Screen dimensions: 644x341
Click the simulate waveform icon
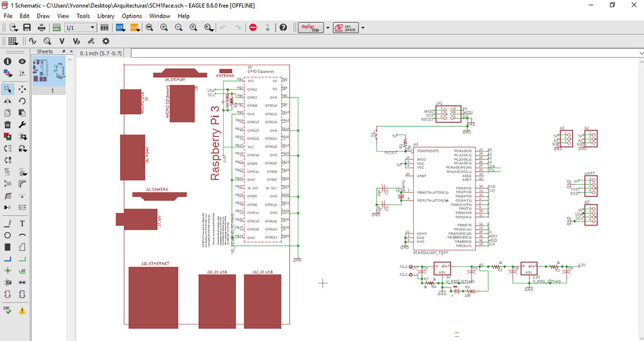32,41
